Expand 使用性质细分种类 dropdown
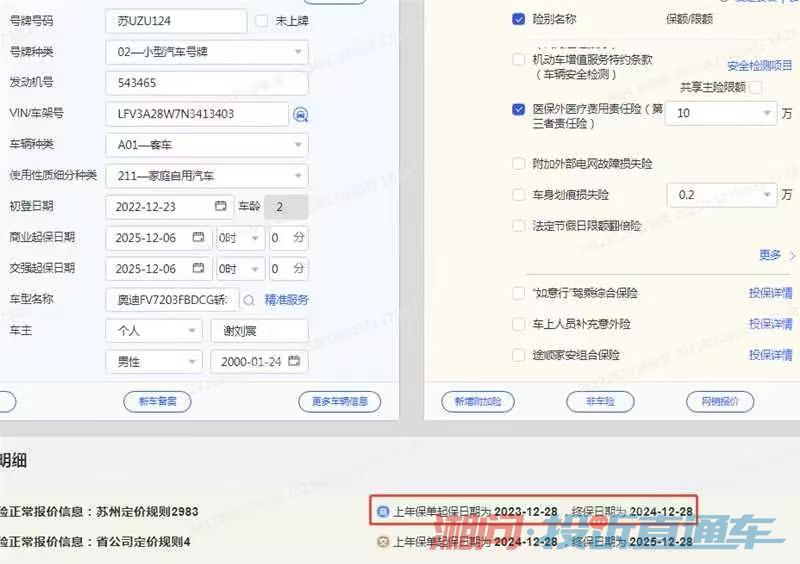The width and height of the screenshot is (800, 564). tap(206, 176)
